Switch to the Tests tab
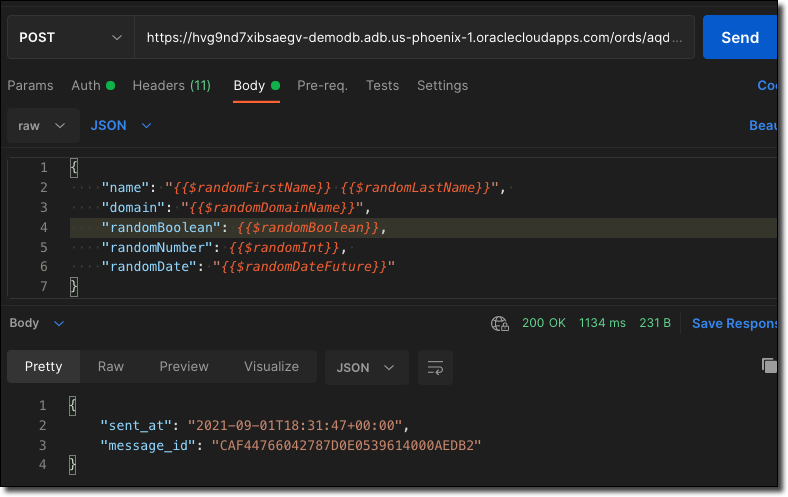The image size is (788, 497). coord(382,85)
